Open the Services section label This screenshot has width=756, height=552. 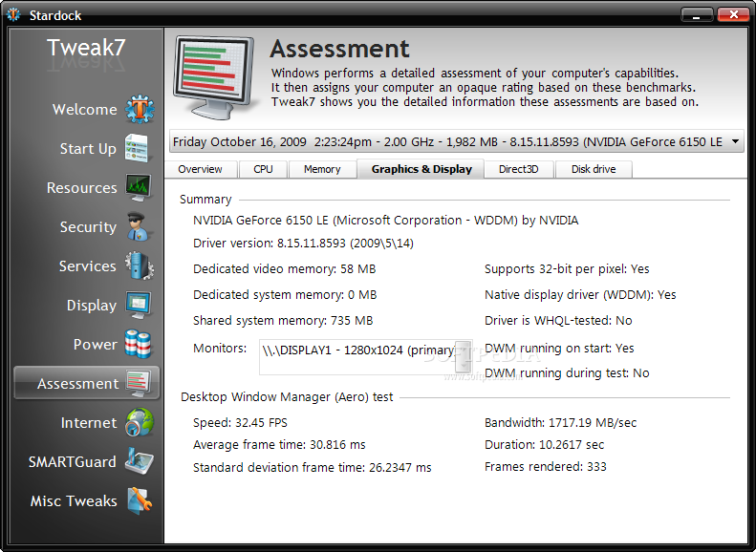click(88, 265)
